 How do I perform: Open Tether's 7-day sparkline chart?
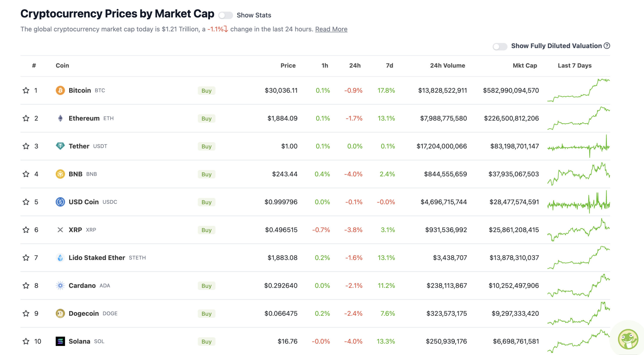coord(578,146)
